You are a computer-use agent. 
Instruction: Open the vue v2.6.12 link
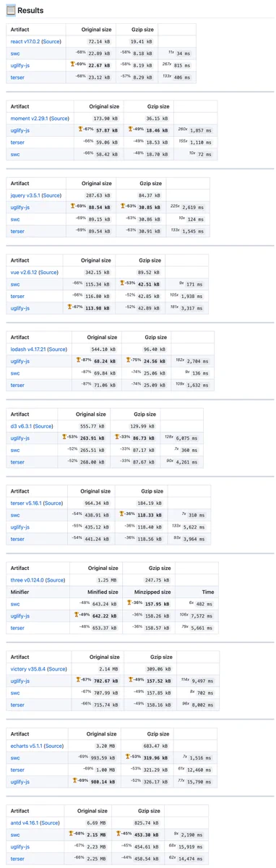tap(24, 272)
